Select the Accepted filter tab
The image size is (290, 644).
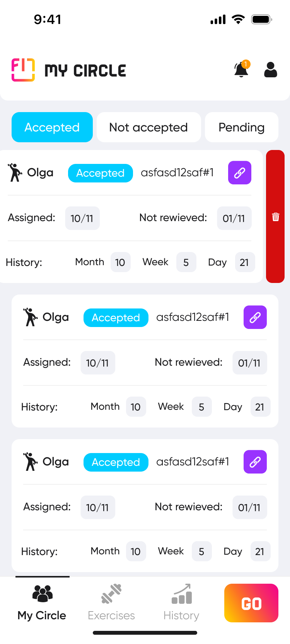tap(52, 127)
